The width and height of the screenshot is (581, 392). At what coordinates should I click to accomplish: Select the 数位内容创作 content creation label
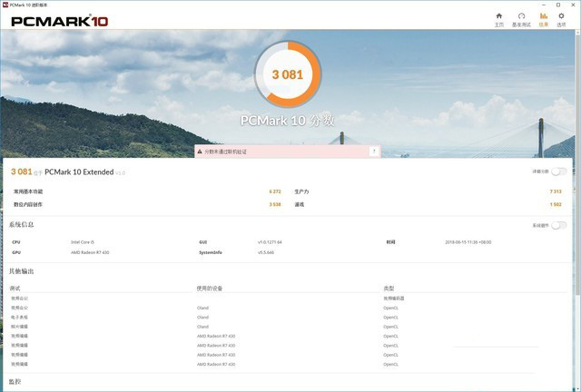pos(28,204)
